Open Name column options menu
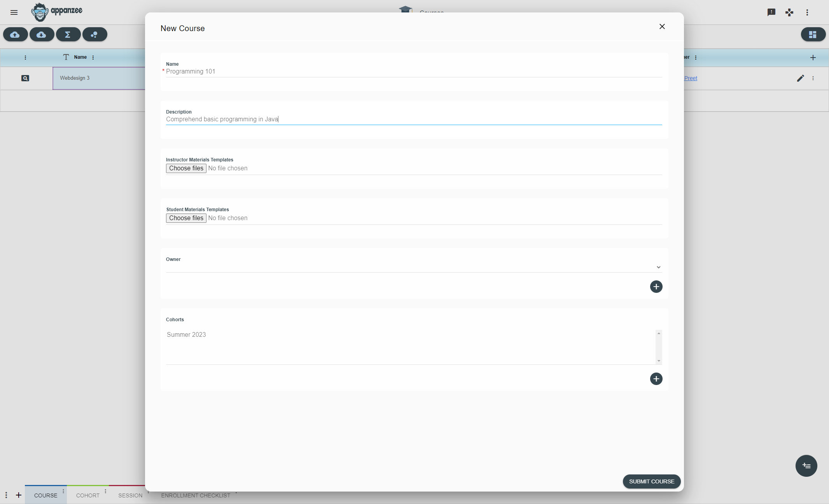The width and height of the screenshot is (829, 504). coord(93,58)
